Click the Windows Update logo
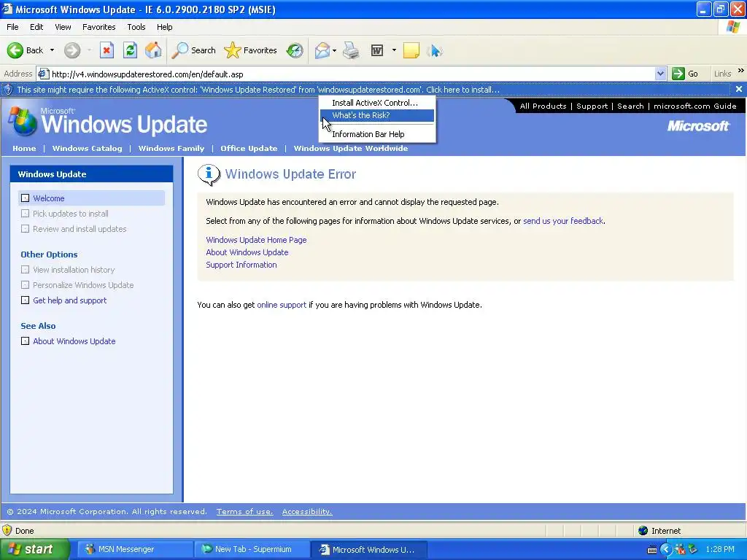The width and height of the screenshot is (747, 560). pyautogui.click(x=108, y=122)
